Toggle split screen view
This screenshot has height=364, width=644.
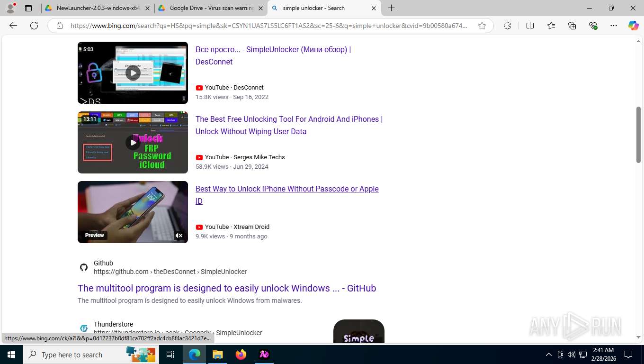[x=530, y=26]
